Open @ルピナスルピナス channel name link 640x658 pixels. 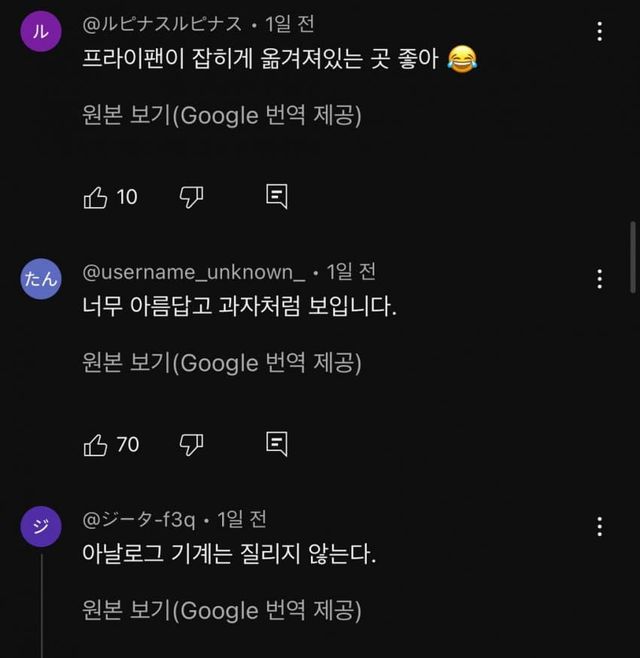pyautogui.click(x=162, y=23)
